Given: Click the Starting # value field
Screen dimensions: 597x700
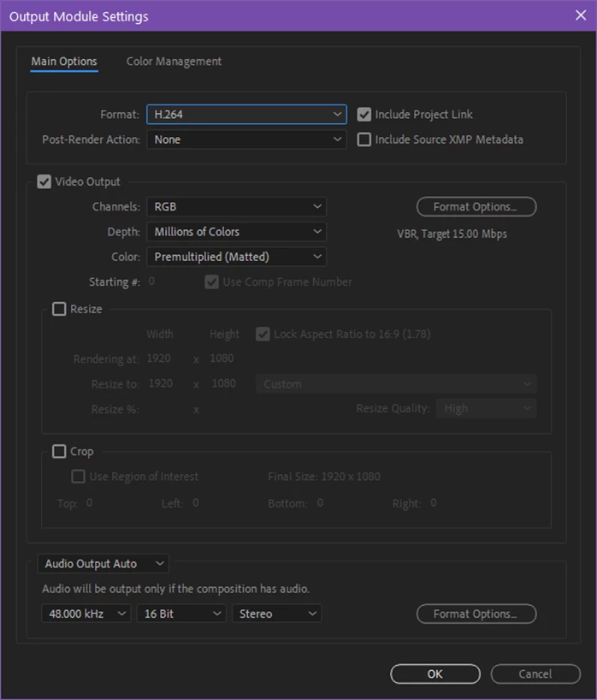Looking at the screenshot, I should click(151, 282).
